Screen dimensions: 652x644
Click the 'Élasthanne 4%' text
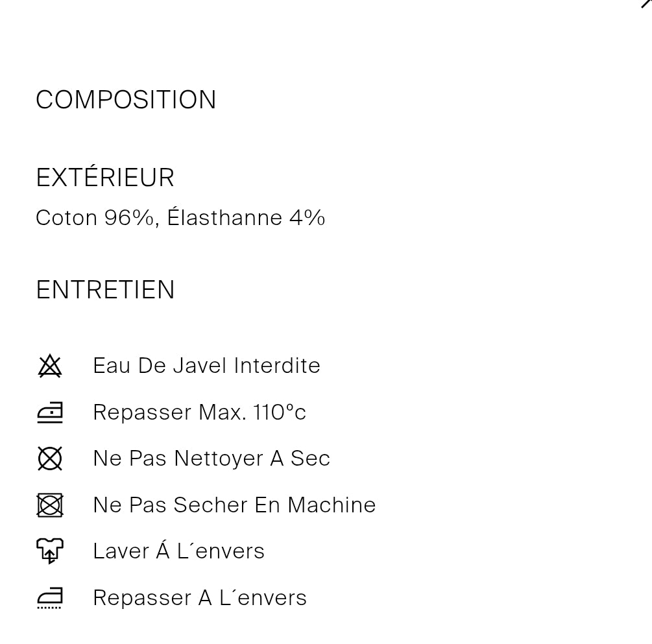point(246,218)
